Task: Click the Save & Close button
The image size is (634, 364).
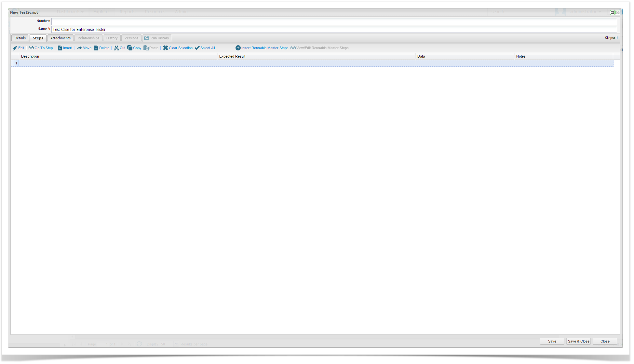Action: 578,342
